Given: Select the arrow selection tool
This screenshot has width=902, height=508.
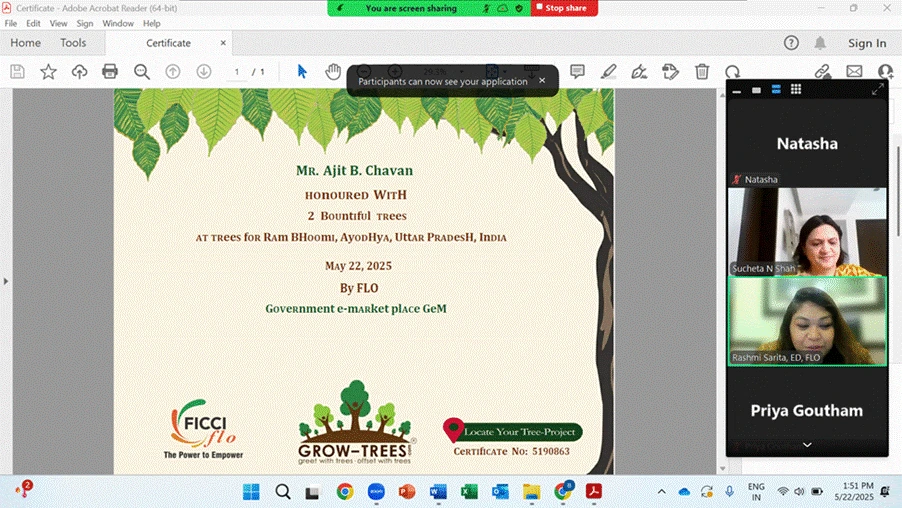Looking at the screenshot, I should 302,72.
